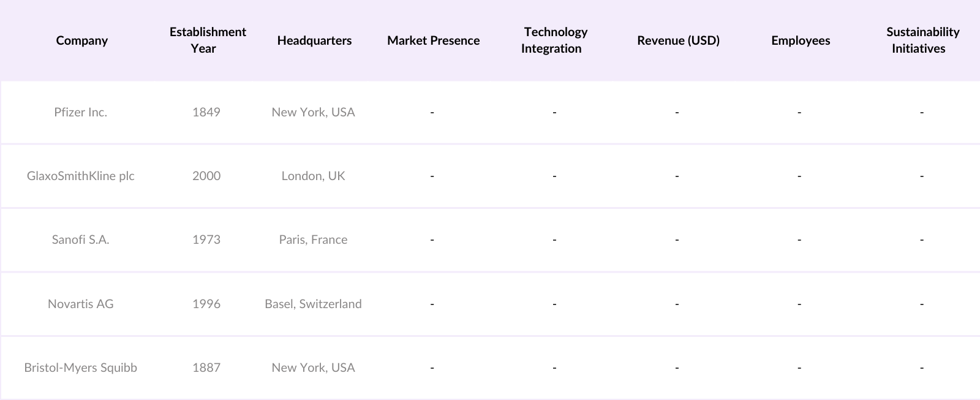Select the GlaxoSmithKline plc cell
This screenshot has height=400, width=980.
(x=81, y=176)
